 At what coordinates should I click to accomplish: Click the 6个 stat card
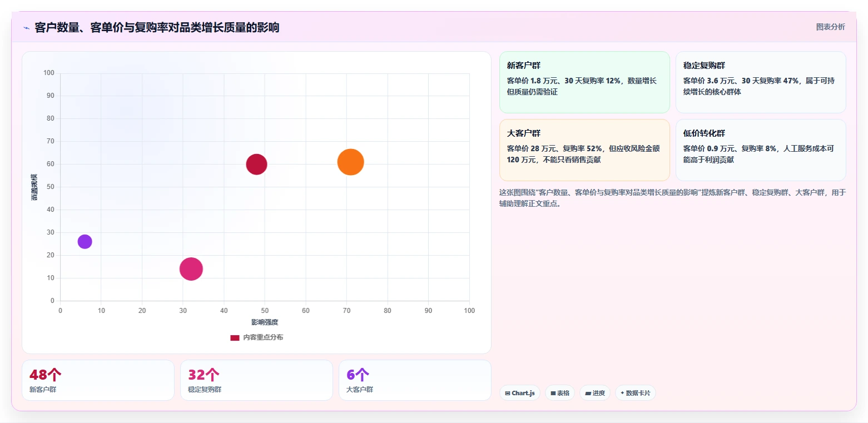pyautogui.click(x=415, y=380)
